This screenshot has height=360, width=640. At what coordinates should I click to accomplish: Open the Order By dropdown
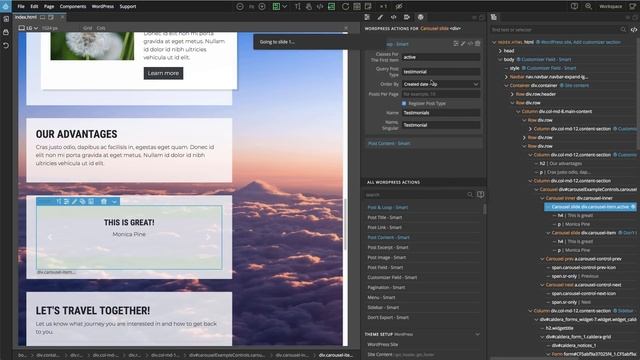pos(441,84)
